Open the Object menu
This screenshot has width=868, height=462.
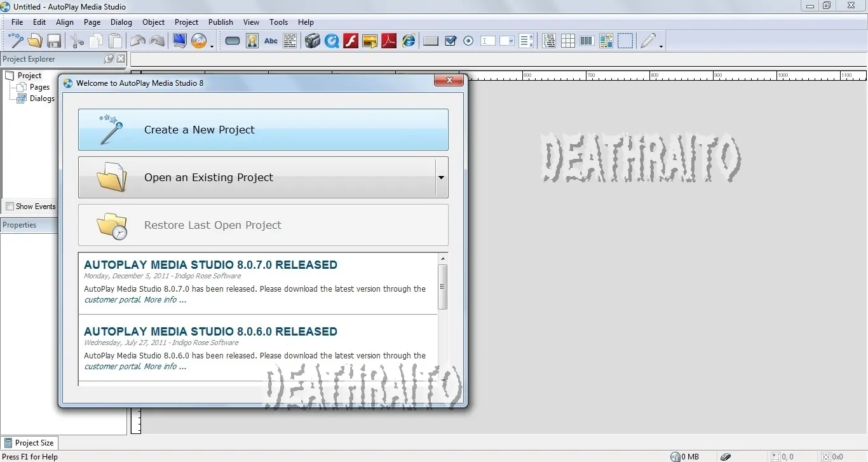click(154, 22)
